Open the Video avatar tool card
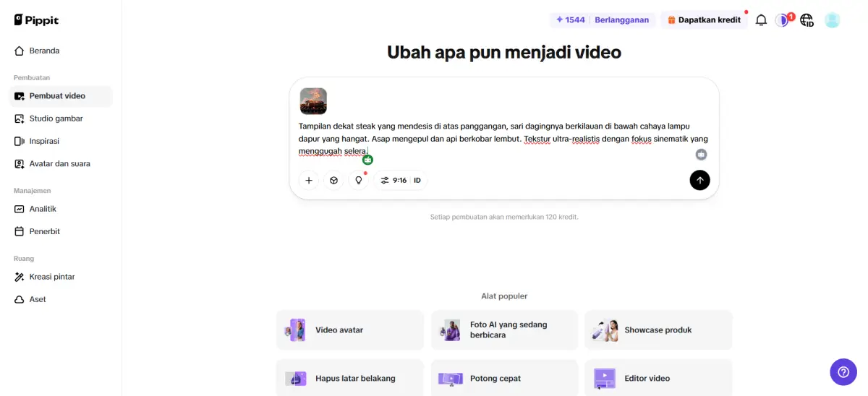Screen dimensions: 868x396 click(x=350, y=330)
